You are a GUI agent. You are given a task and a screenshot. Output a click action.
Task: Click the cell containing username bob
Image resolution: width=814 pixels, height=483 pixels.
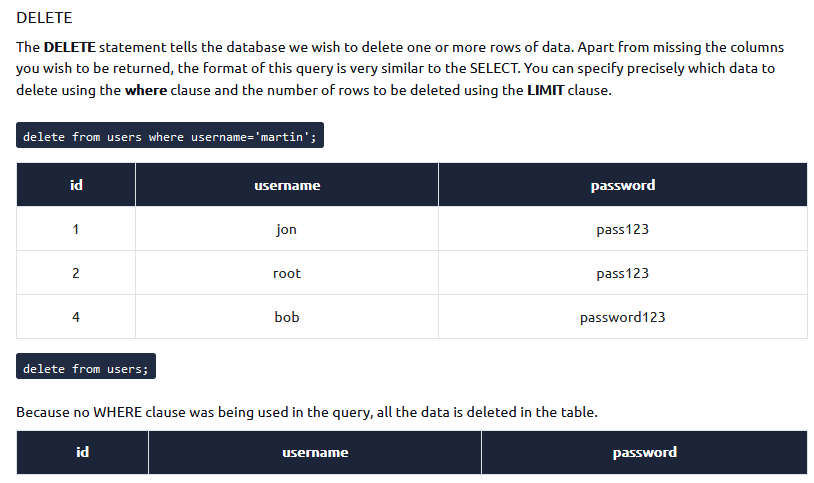287,317
